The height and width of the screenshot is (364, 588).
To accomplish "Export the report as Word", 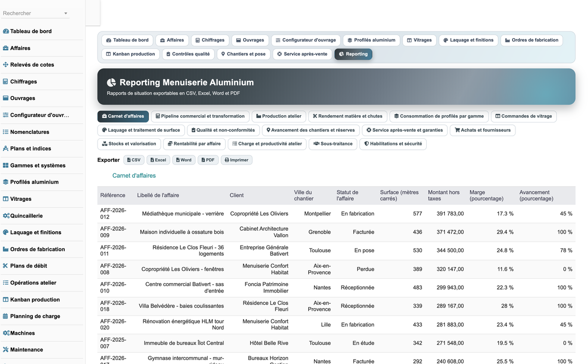I will tap(184, 160).
